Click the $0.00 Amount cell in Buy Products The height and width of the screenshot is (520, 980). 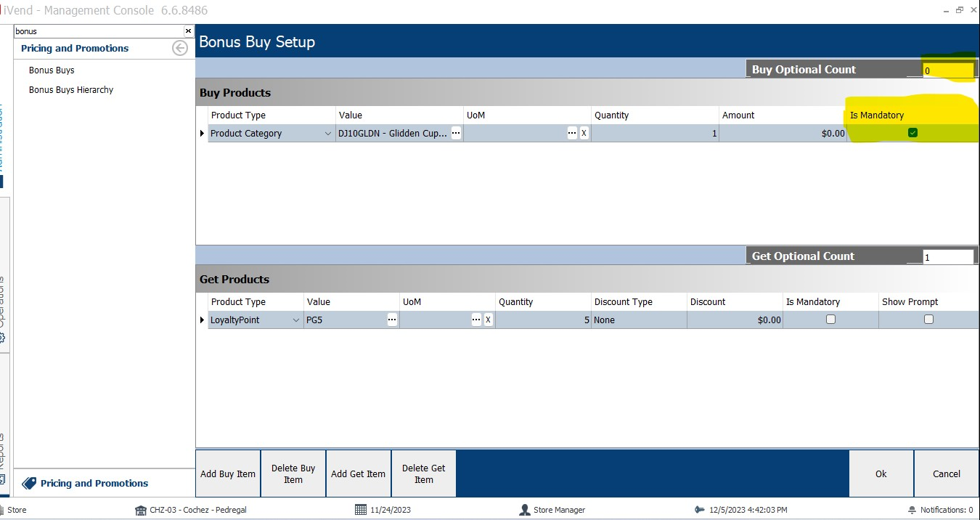point(783,134)
